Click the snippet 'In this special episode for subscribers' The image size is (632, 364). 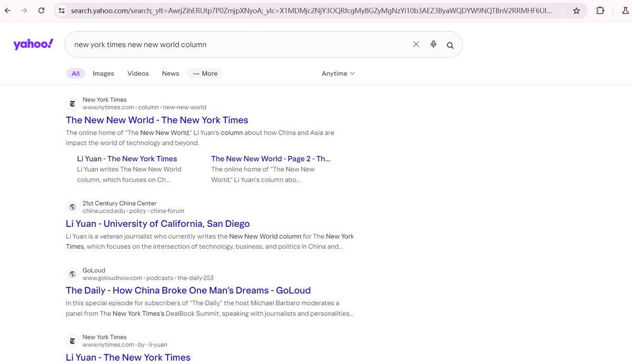[x=210, y=308]
